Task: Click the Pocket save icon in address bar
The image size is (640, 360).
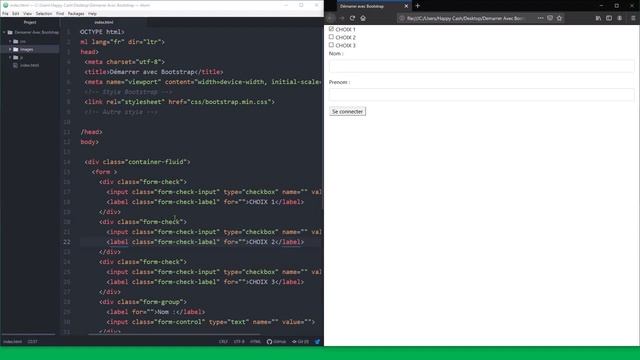Action: pyautogui.click(x=550, y=18)
